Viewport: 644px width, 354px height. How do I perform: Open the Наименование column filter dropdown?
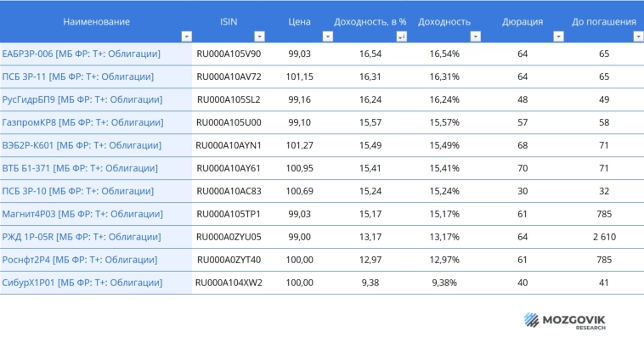[x=186, y=37]
